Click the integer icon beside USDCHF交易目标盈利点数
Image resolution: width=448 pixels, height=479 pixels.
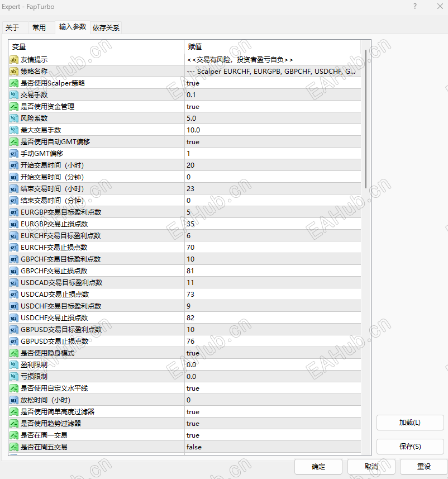point(14,306)
